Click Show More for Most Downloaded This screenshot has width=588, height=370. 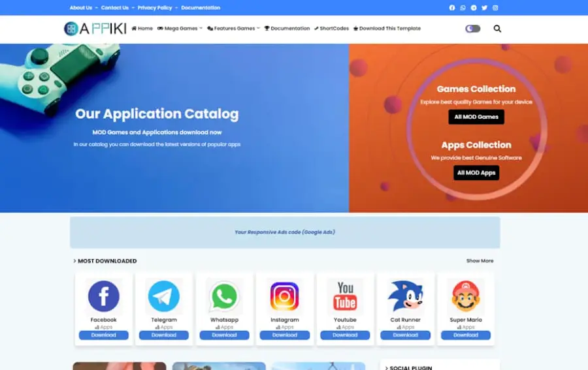pyautogui.click(x=480, y=260)
